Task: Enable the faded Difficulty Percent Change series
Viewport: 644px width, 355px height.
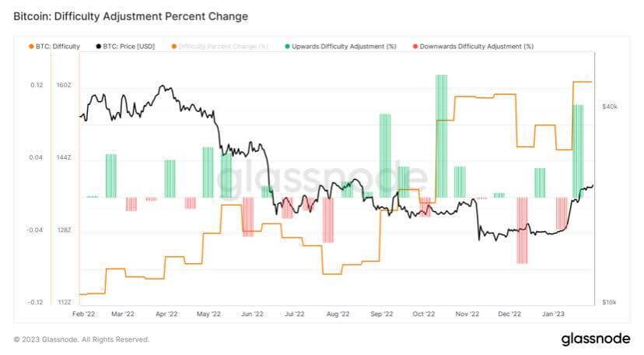Action: point(220,47)
